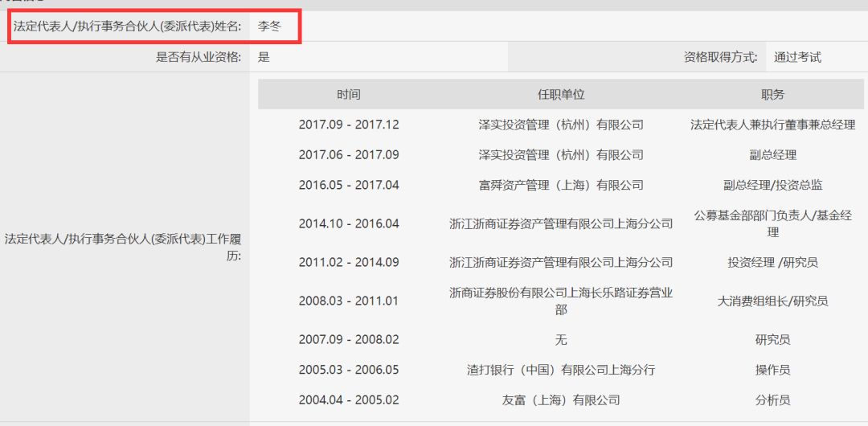Select the period 2008.03 - 2011.01

[349, 301]
